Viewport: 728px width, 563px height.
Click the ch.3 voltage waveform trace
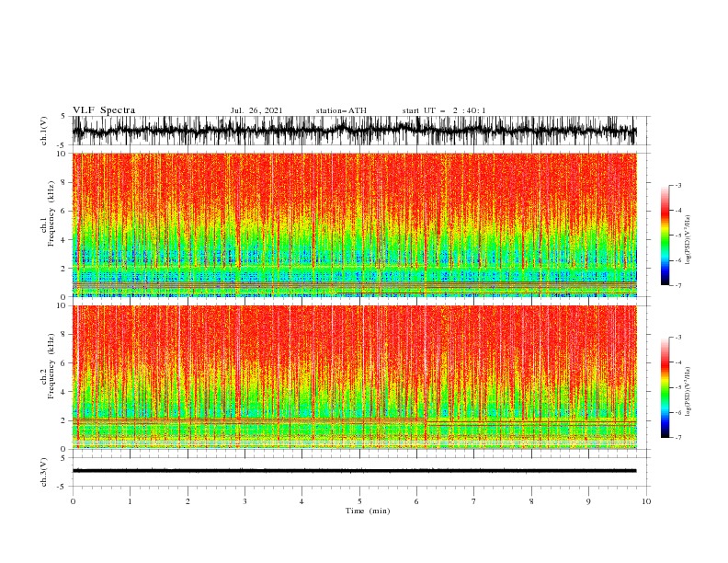point(354,471)
